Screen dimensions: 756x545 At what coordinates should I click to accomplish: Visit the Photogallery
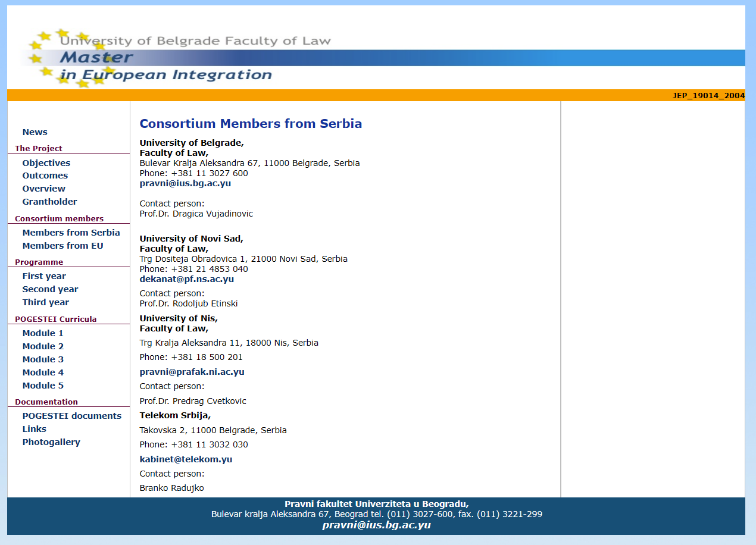pos(51,442)
